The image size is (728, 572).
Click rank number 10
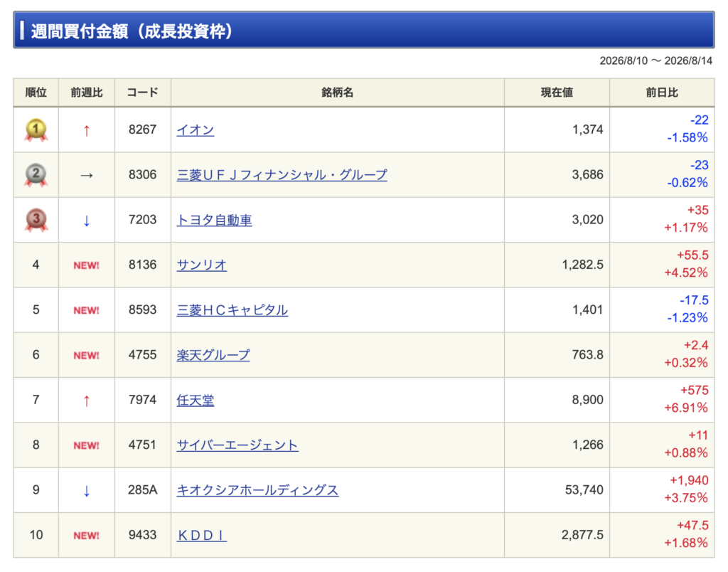point(36,535)
